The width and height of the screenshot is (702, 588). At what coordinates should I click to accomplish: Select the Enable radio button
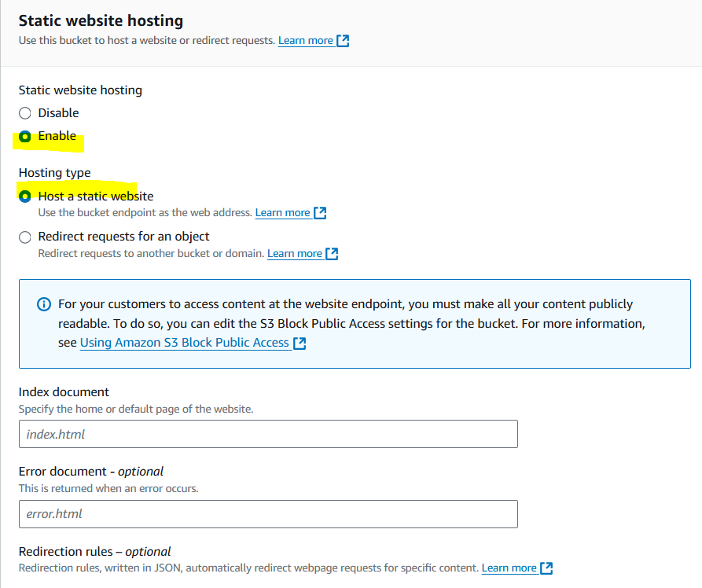coord(25,136)
